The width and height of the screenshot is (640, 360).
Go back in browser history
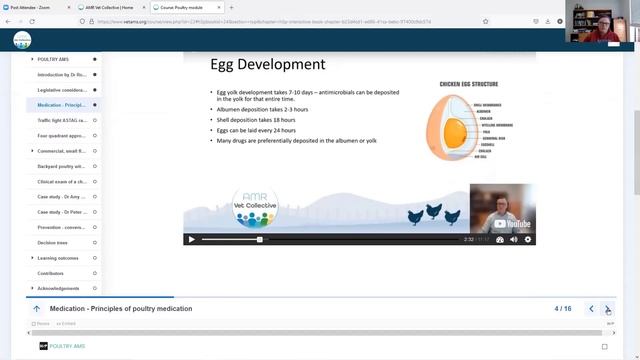(x=9, y=21)
